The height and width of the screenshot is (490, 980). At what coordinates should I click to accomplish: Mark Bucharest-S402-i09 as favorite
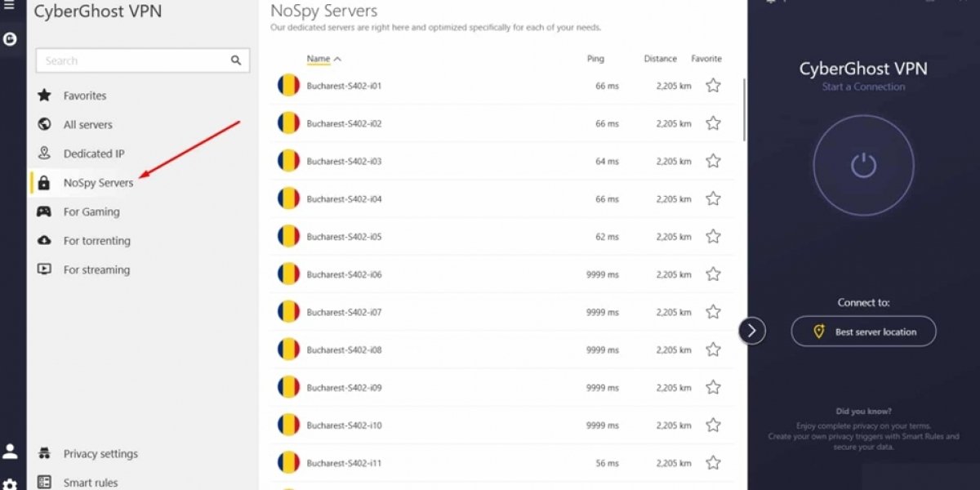click(713, 388)
